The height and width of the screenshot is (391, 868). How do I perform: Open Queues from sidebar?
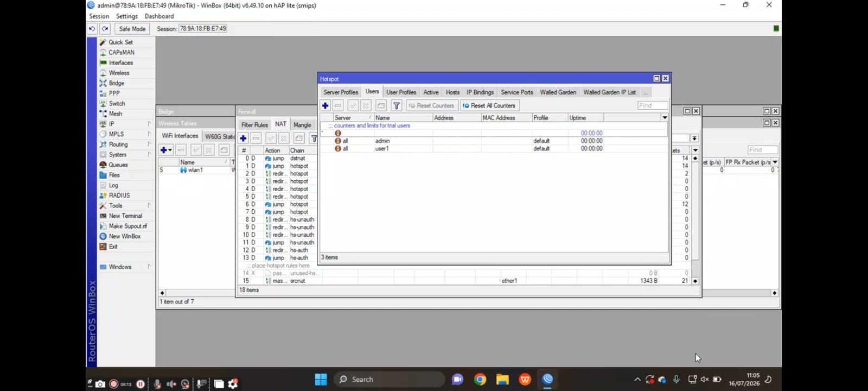point(118,165)
